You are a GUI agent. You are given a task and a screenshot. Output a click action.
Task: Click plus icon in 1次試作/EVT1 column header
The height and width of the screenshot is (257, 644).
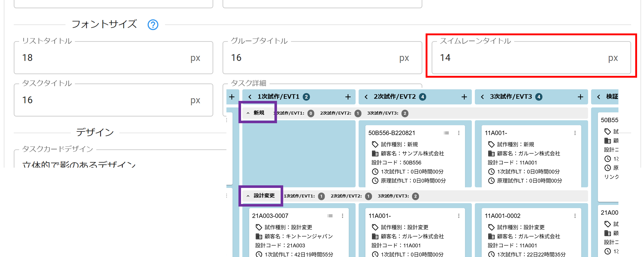point(348,97)
